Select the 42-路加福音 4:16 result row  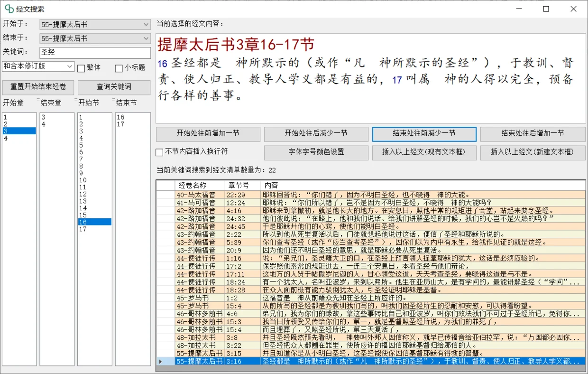click(371, 210)
